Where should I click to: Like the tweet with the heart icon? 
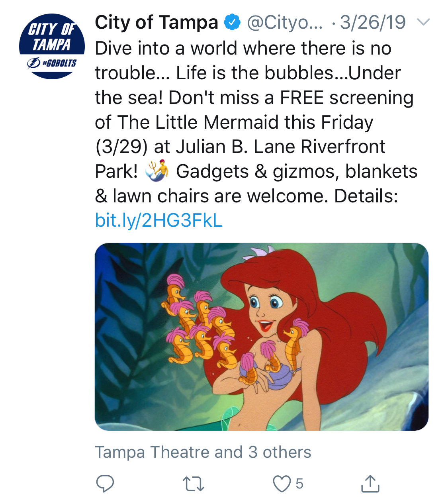click(282, 484)
